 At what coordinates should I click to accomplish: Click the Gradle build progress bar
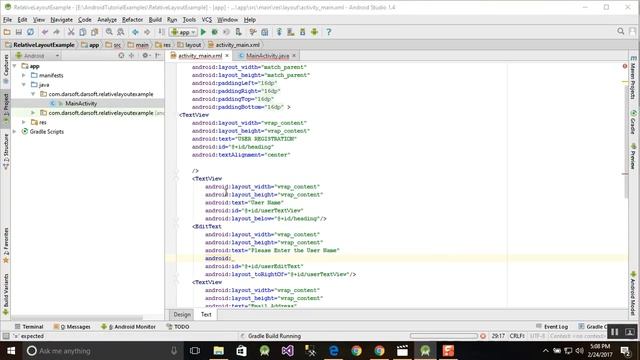click(x=444, y=336)
